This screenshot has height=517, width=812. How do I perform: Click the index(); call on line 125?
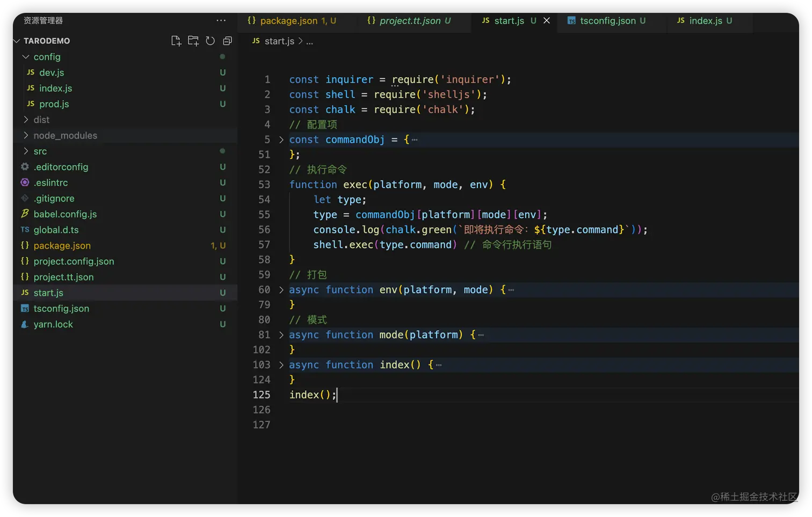tap(313, 395)
